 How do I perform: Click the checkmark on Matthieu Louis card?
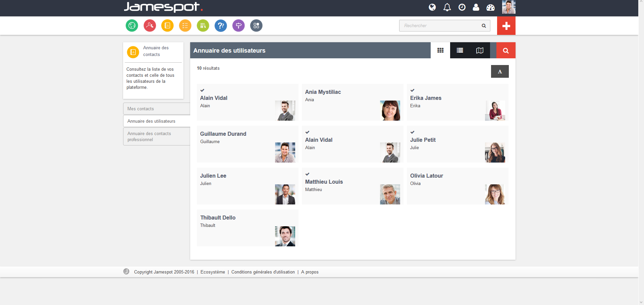307,174
